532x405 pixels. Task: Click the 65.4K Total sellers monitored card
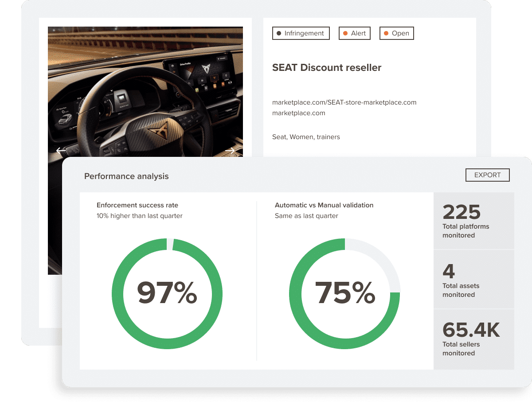[x=474, y=339]
